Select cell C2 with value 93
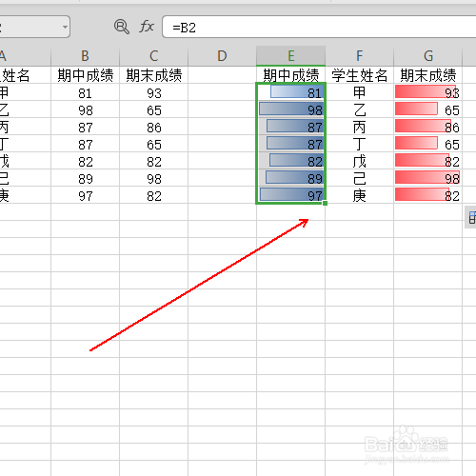Screen dimensions: 476x476 (154, 92)
